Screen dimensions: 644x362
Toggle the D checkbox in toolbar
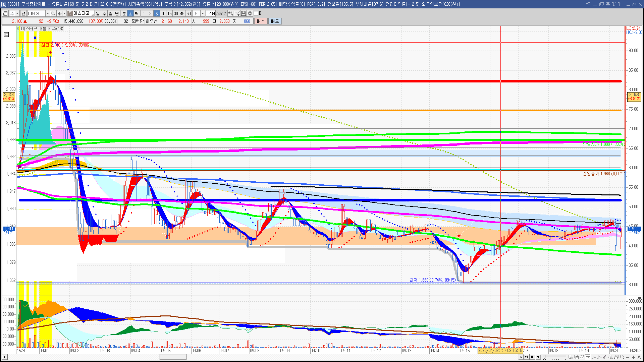pyautogui.click(x=256, y=13)
